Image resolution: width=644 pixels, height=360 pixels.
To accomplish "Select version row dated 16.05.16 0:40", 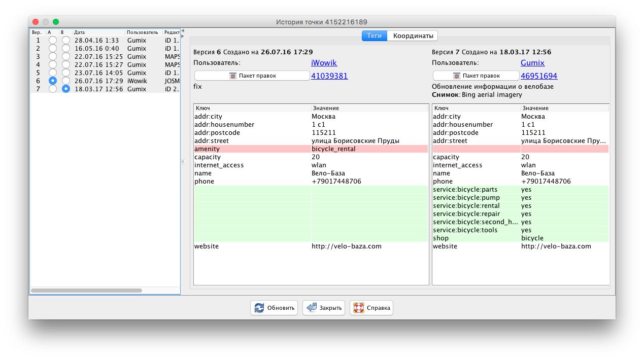I will tap(105, 49).
